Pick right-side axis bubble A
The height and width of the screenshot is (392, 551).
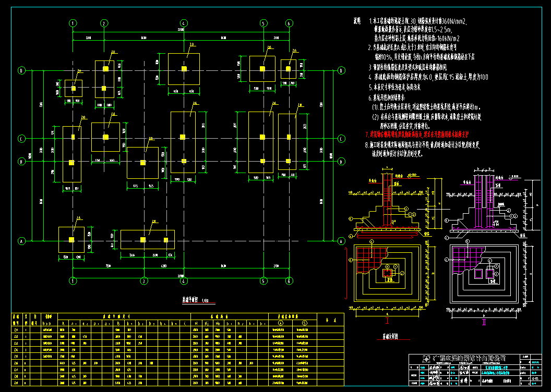coord(341,241)
